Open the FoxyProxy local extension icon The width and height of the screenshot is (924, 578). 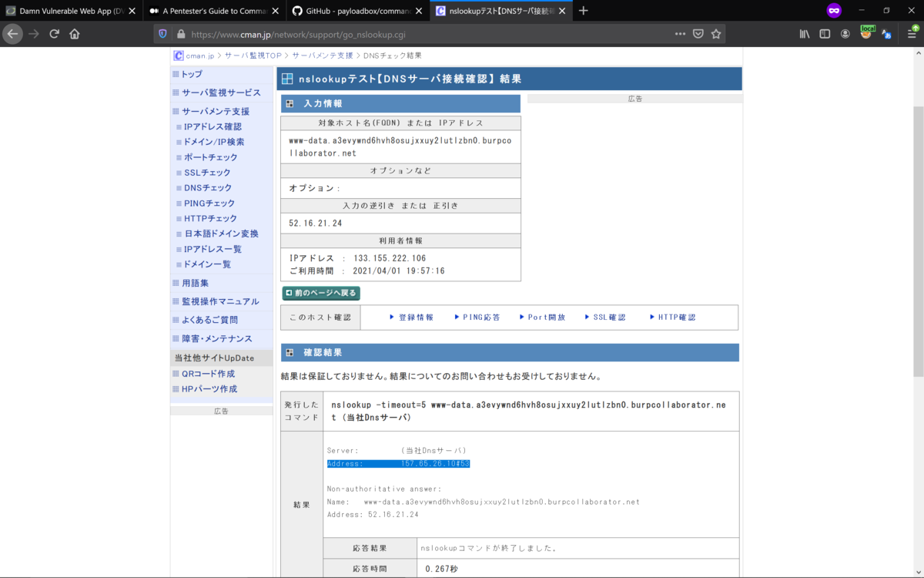click(867, 32)
